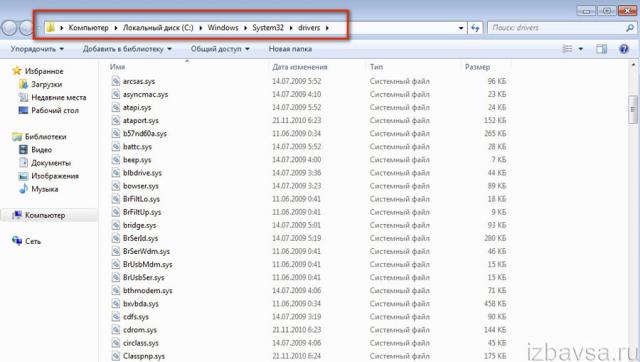Click the search magnifier icon

point(630,28)
